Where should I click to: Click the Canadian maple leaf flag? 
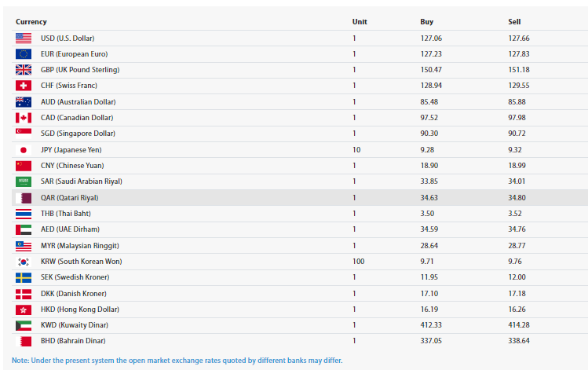[x=24, y=118]
